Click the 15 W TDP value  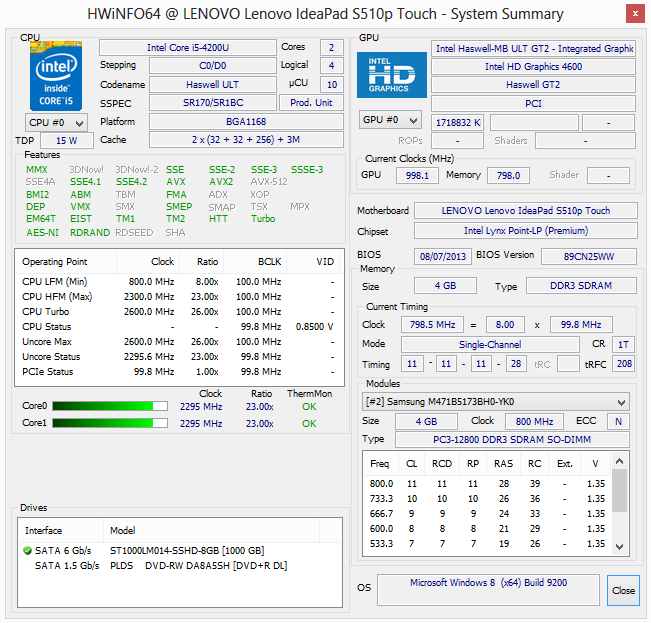coord(66,141)
